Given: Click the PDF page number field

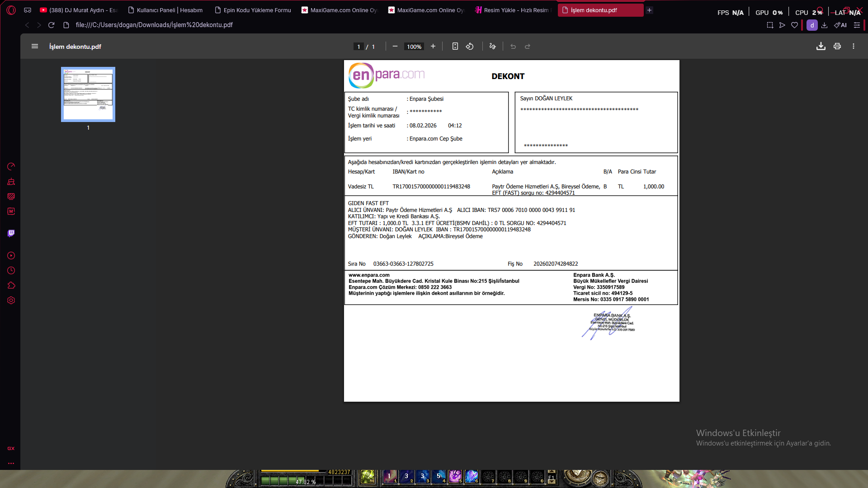Looking at the screenshot, I should [359, 47].
